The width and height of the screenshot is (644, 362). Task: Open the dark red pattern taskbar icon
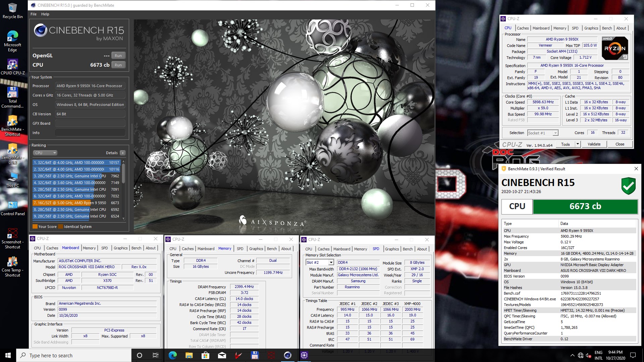click(x=271, y=355)
